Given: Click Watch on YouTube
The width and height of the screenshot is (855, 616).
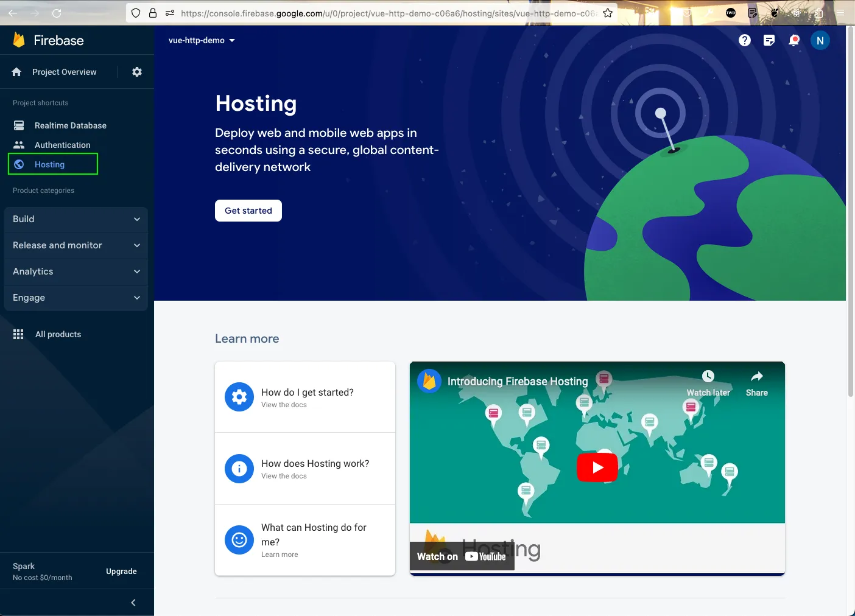Looking at the screenshot, I should click(x=462, y=556).
